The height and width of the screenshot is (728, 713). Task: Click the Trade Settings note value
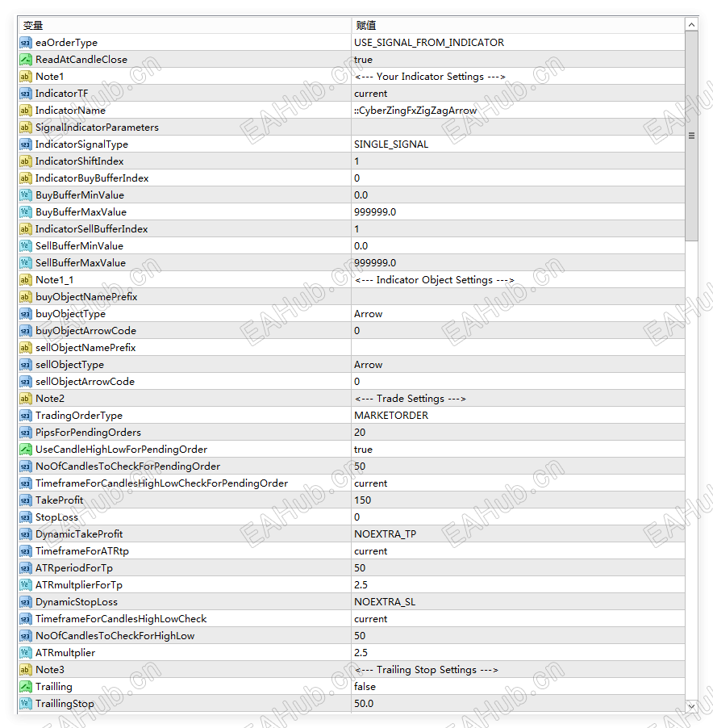[x=410, y=399]
